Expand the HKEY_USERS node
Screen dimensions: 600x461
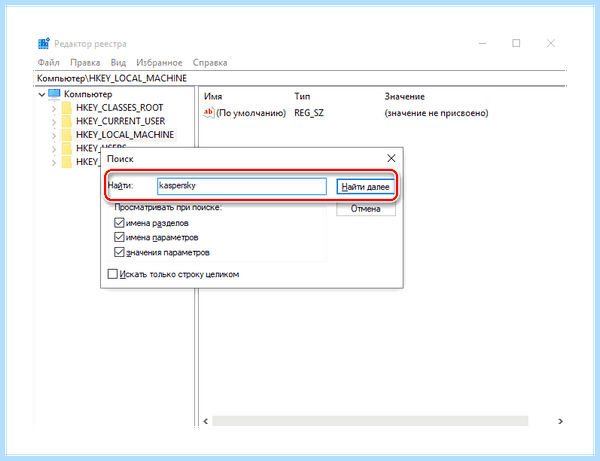click(54, 149)
